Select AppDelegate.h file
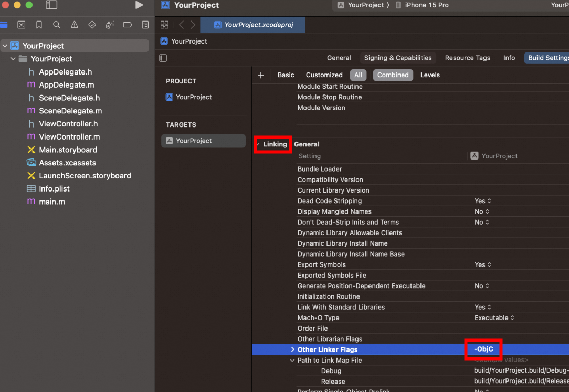This screenshot has height=392, width=569. tap(65, 72)
